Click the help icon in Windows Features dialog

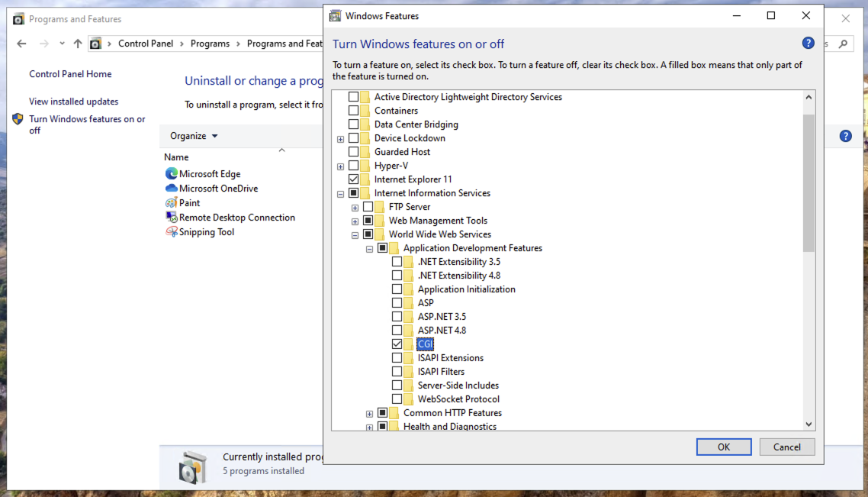(x=809, y=44)
